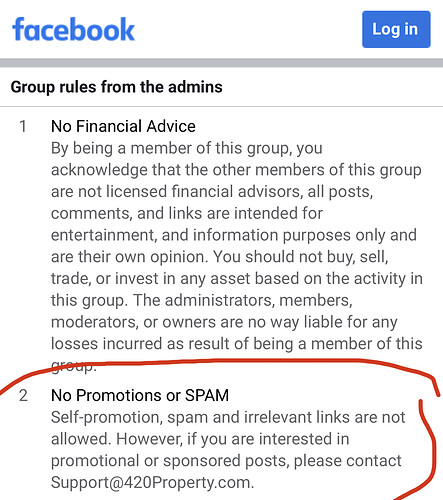443x500 pixels.
Task: Click the 'No Financial Advice' rule title
Action: (123, 127)
